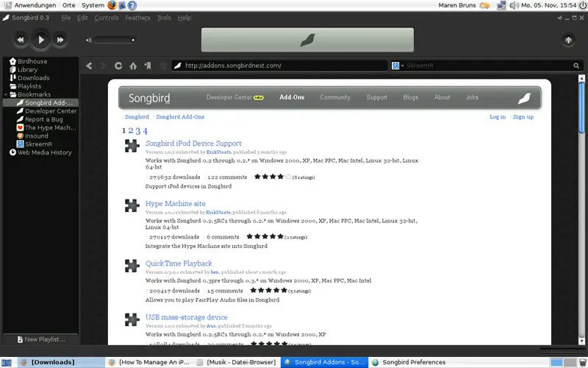588x368 pixels.
Task: Click the Songbird breadcrumb link
Action: click(x=137, y=117)
